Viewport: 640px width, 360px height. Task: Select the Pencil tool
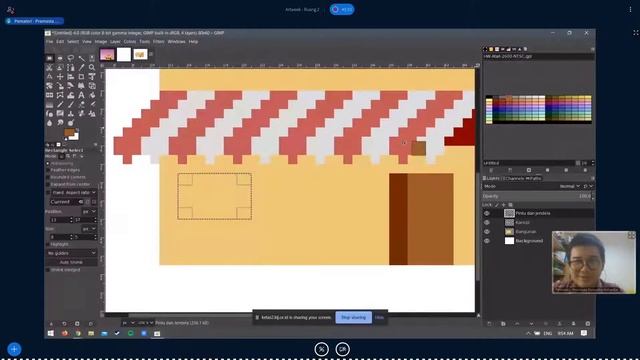click(60, 104)
